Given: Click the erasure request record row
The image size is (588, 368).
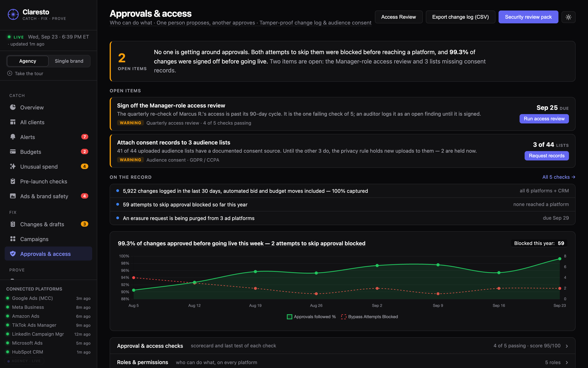Looking at the screenshot, I should (x=342, y=218).
